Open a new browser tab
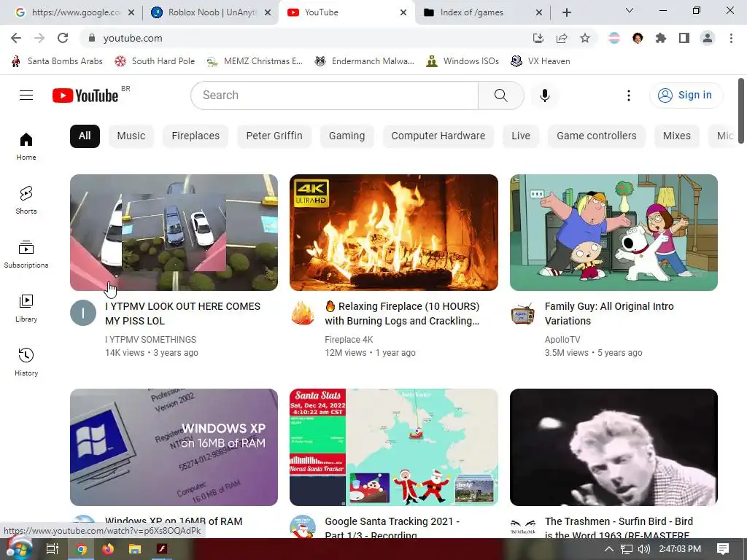 point(566,12)
